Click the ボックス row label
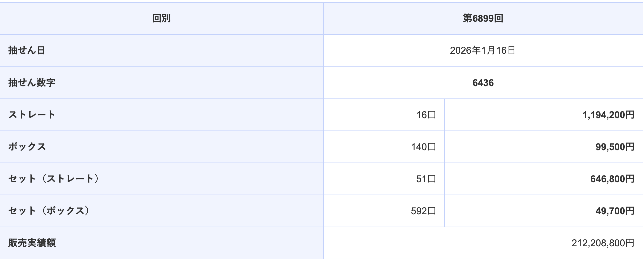This screenshot has width=644, height=261. click(x=27, y=147)
